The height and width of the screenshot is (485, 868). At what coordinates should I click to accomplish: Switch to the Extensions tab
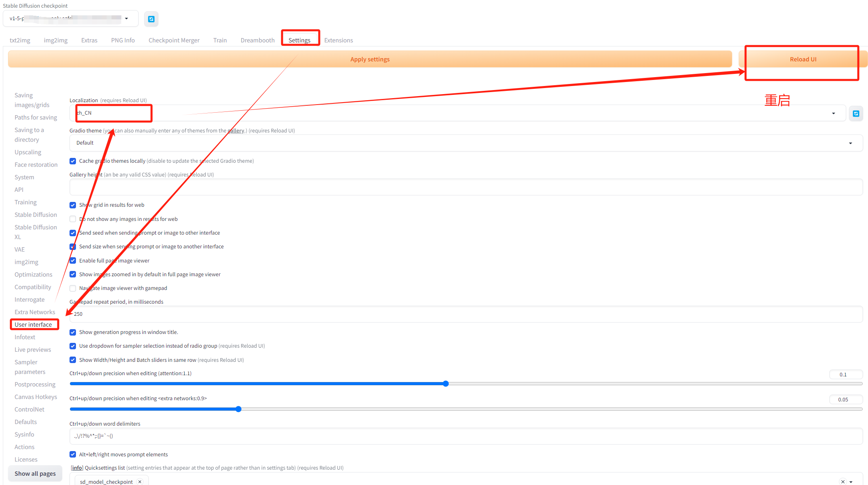coord(338,40)
